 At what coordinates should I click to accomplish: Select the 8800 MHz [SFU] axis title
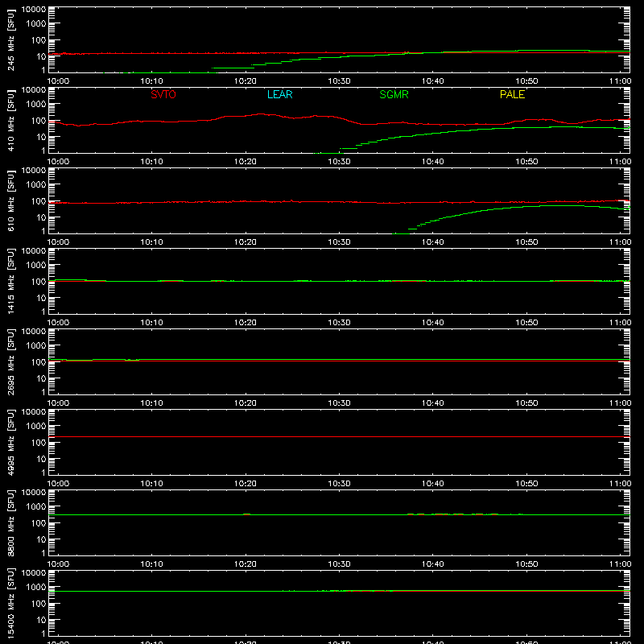click(x=10, y=523)
